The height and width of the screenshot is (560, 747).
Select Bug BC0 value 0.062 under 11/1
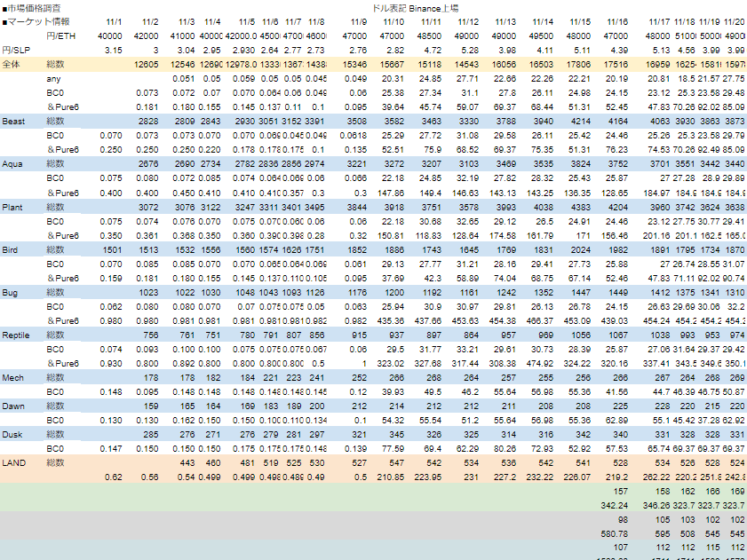[111, 308]
